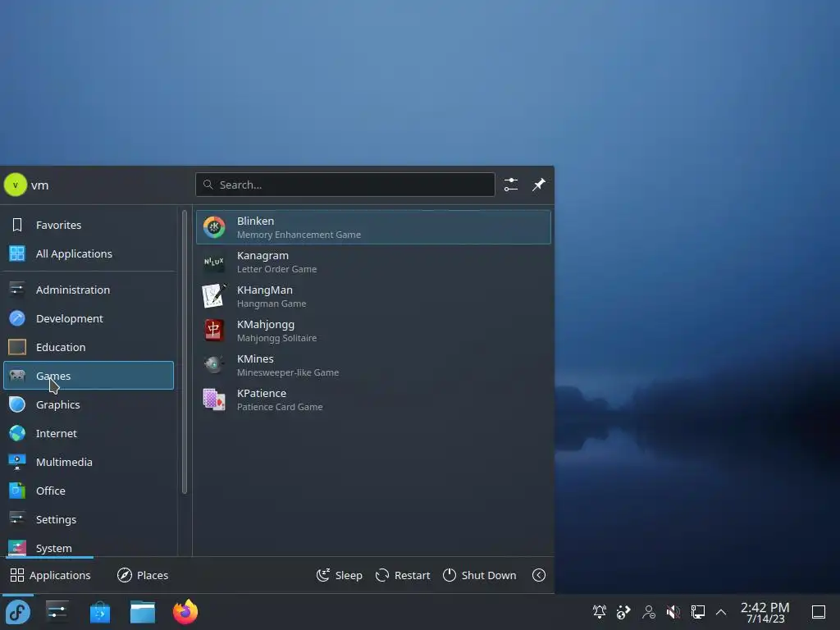Launch KMines minesweeper game

click(373, 365)
